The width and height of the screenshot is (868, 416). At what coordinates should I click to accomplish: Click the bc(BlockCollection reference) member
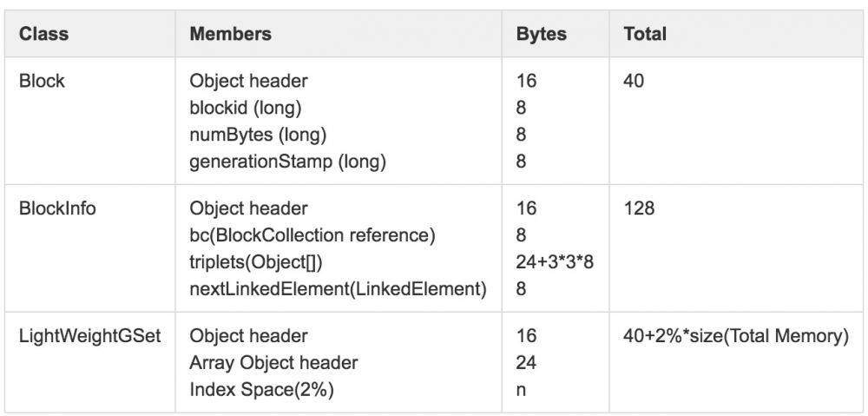(312, 234)
